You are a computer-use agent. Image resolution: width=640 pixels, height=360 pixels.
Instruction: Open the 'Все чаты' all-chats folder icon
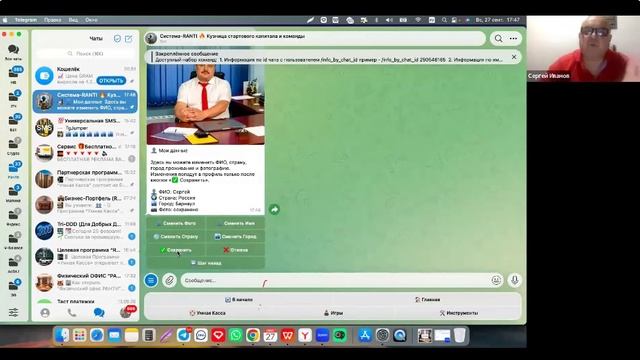(x=13, y=50)
